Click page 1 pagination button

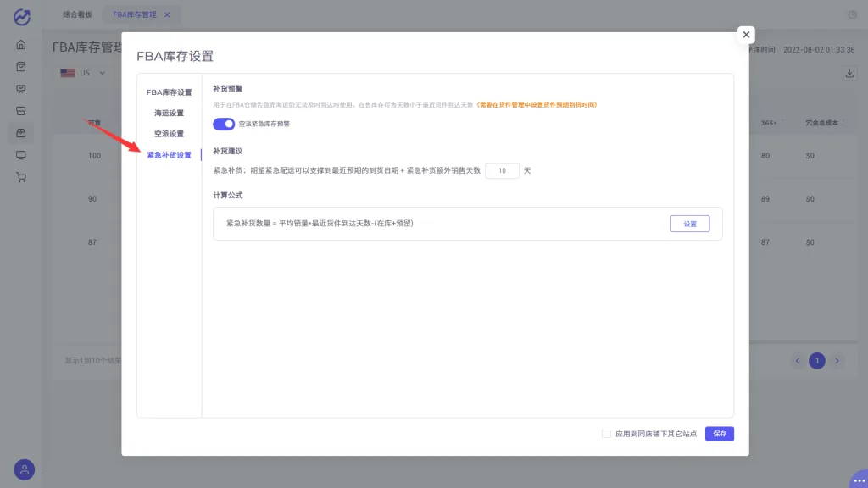tap(817, 361)
